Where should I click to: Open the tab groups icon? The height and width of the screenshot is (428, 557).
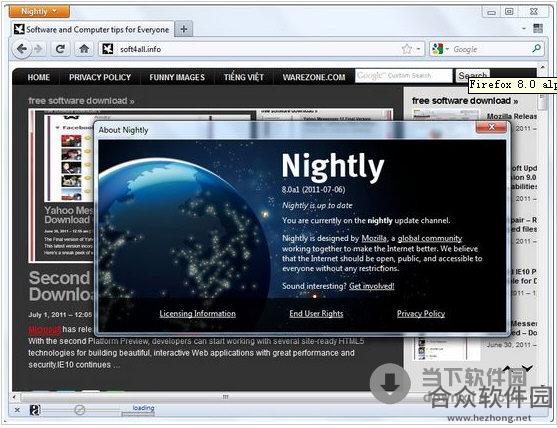[538, 28]
